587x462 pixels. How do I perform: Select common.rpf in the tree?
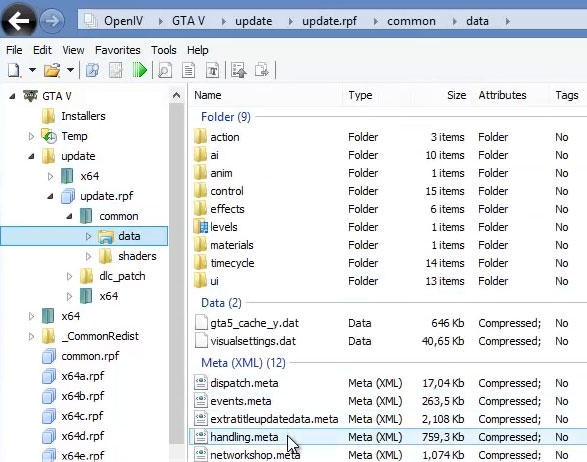tap(90, 356)
